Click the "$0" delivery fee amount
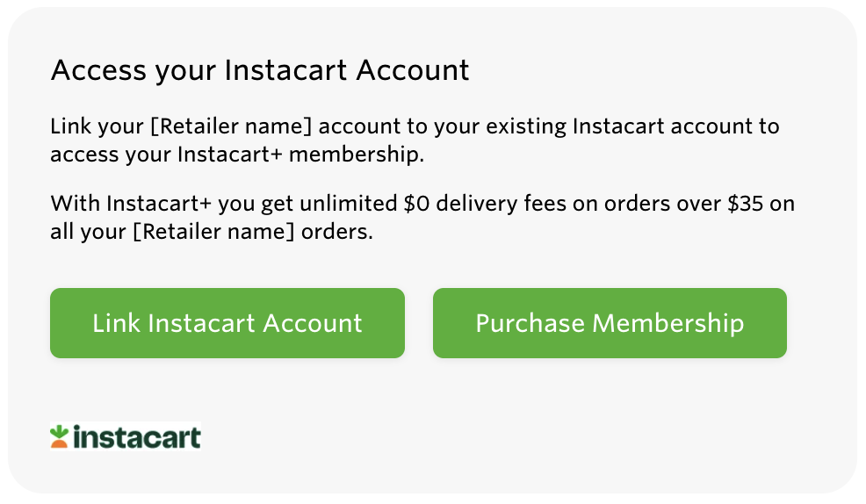The image size is (866, 504). 416,204
